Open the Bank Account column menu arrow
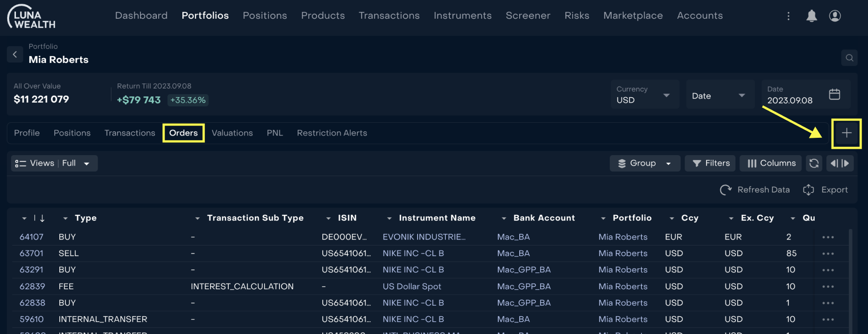The image size is (868, 334). click(x=504, y=219)
